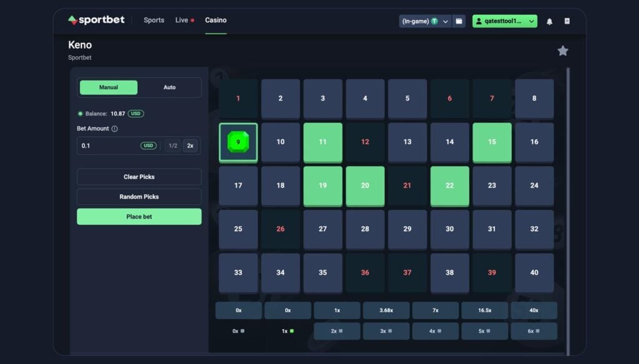639x364 pixels.
Task: Open the Casino tab
Action: 215,20
